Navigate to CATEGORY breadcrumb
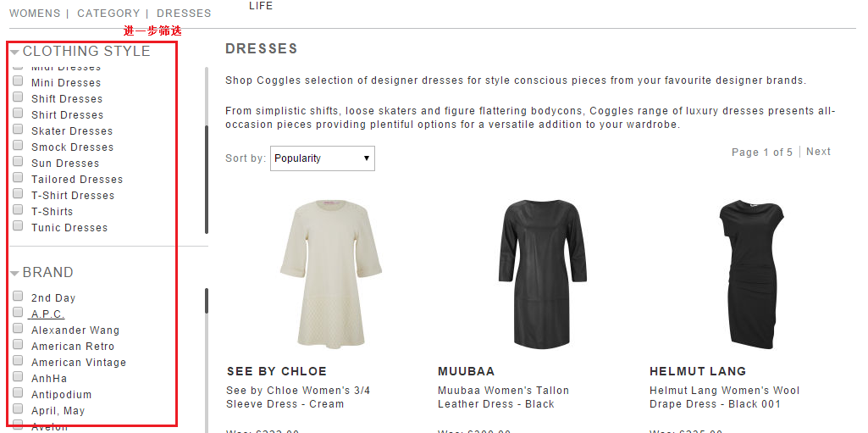868x433 pixels. 108,14
